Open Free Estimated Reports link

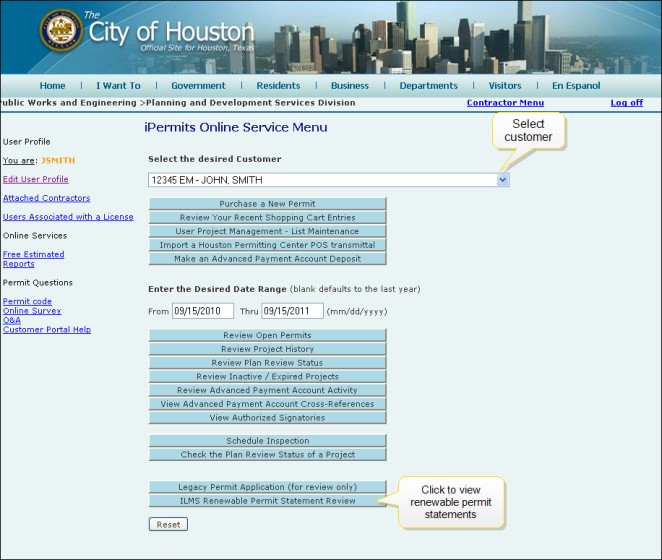click(33, 259)
